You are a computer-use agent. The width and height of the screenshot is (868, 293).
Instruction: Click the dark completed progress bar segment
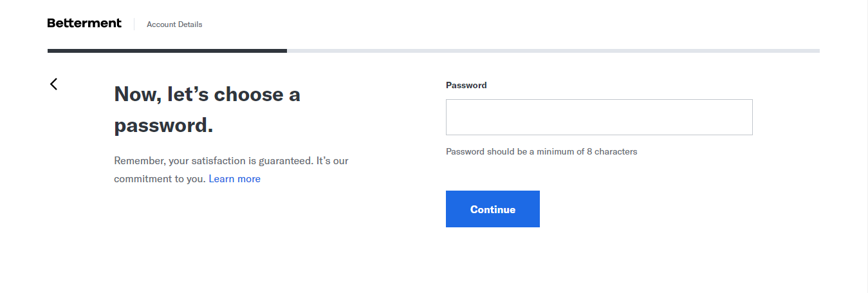167,50
